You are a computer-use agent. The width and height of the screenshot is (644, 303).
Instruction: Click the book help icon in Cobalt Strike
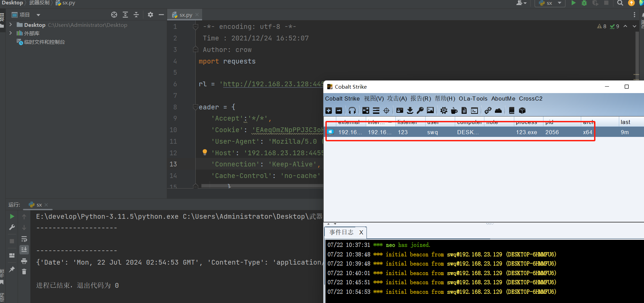pyautogui.click(x=512, y=110)
